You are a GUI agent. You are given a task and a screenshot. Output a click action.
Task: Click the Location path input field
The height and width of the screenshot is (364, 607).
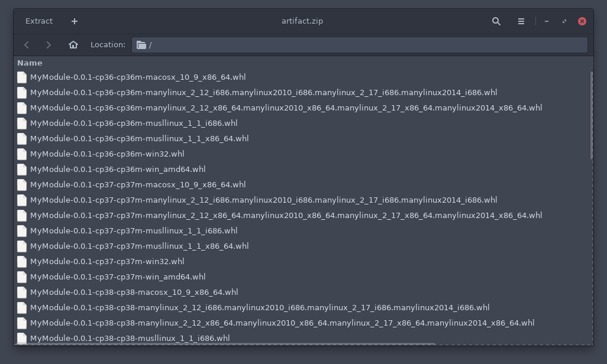tap(367, 45)
